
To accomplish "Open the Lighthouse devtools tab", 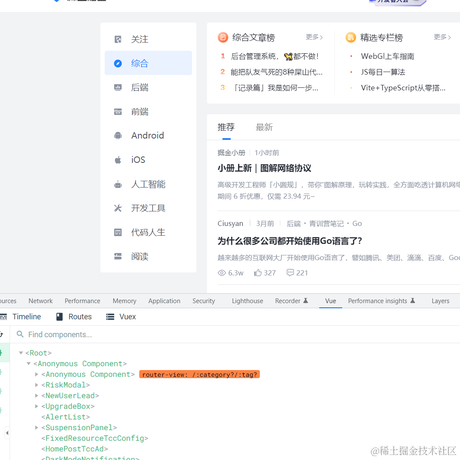I will [x=247, y=301].
